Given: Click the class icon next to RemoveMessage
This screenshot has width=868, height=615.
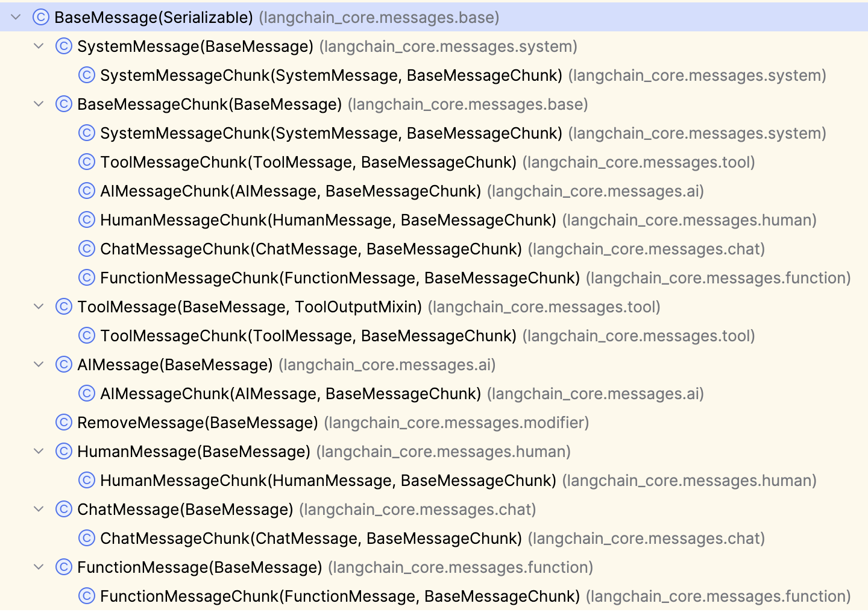Looking at the screenshot, I should pyautogui.click(x=63, y=423).
